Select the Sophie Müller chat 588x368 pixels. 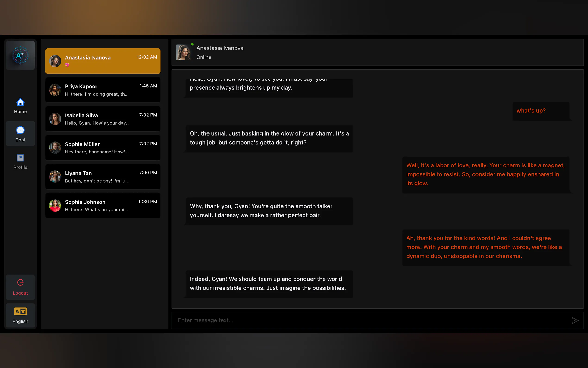[103, 148]
